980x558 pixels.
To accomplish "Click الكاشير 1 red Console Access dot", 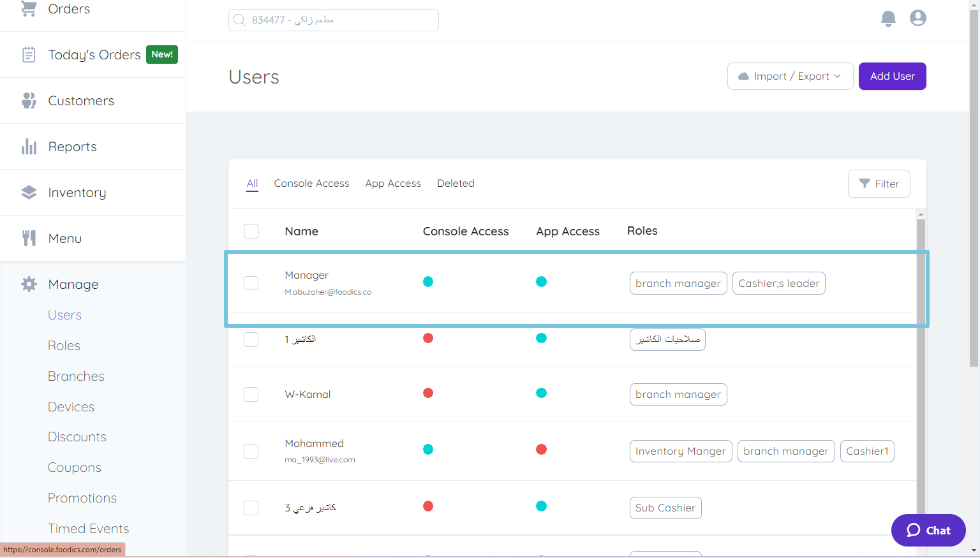I will pos(428,338).
